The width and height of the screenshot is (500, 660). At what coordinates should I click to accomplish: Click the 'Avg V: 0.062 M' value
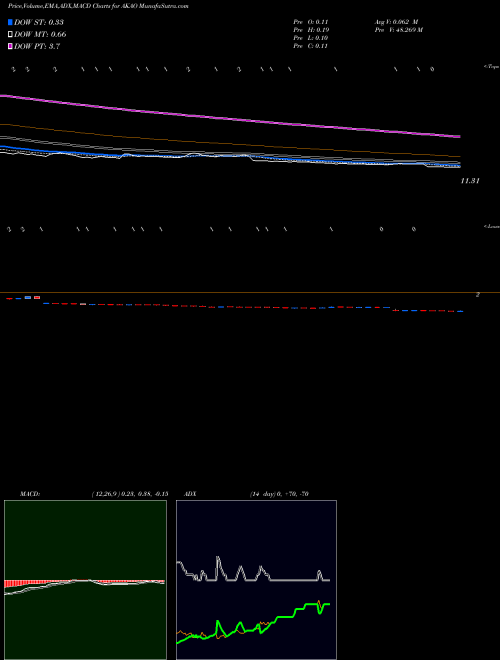(x=396, y=22)
